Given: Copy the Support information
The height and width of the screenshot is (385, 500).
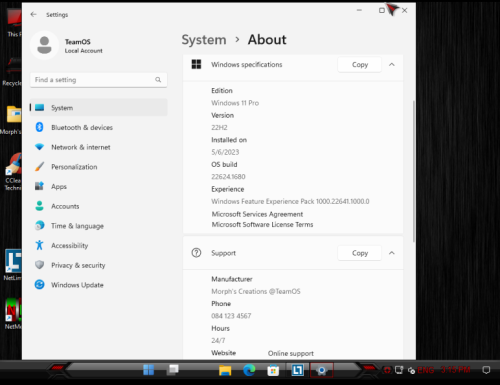Looking at the screenshot, I should (x=360, y=253).
